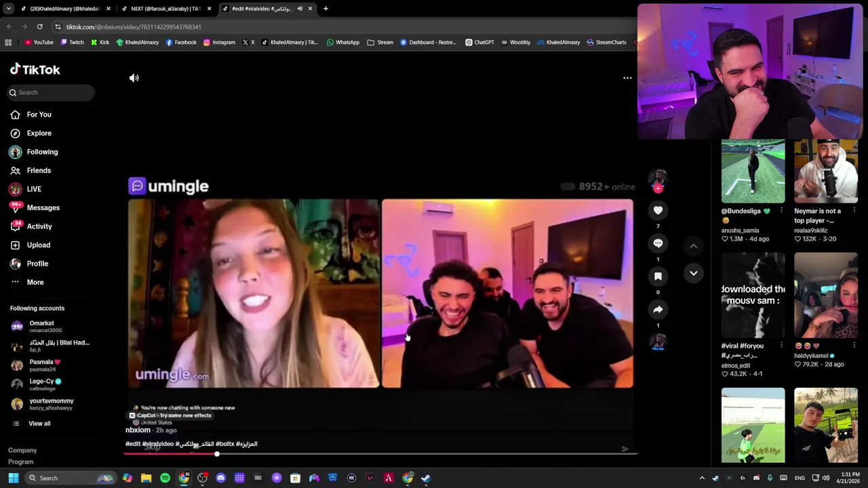868x488 pixels.
Task: Open a new browser tab
Action: coord(325,9)
